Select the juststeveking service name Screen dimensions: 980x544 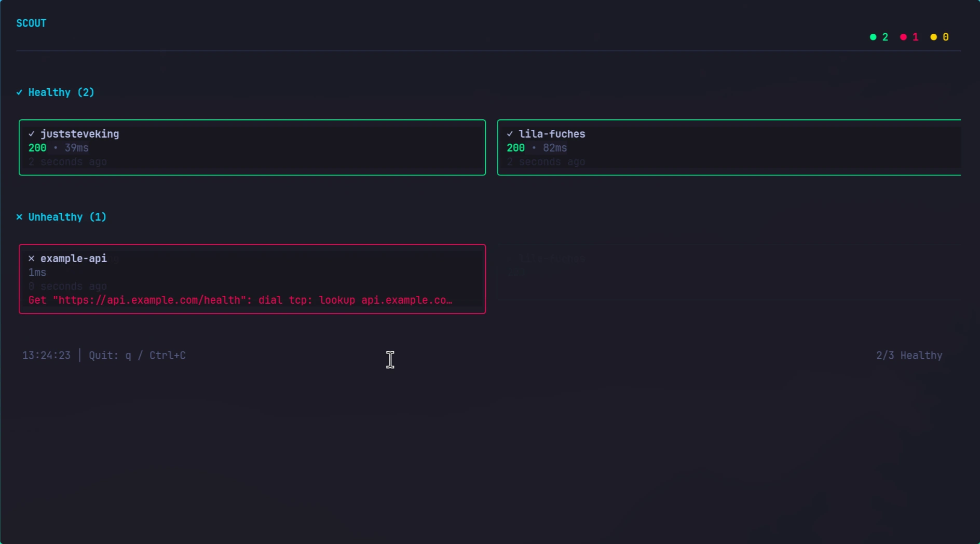[x=79, y=134]
